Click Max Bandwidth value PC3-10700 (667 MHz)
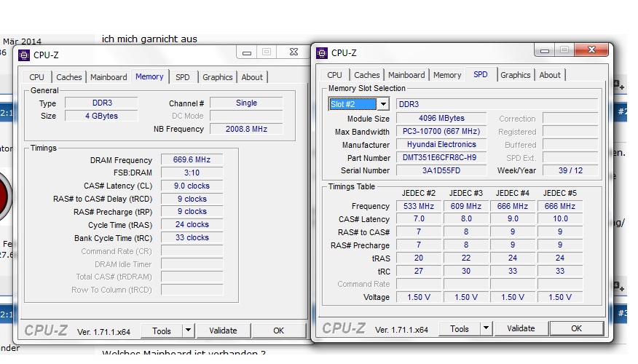This screenshot has height=364, width=638. coord(441,131)
